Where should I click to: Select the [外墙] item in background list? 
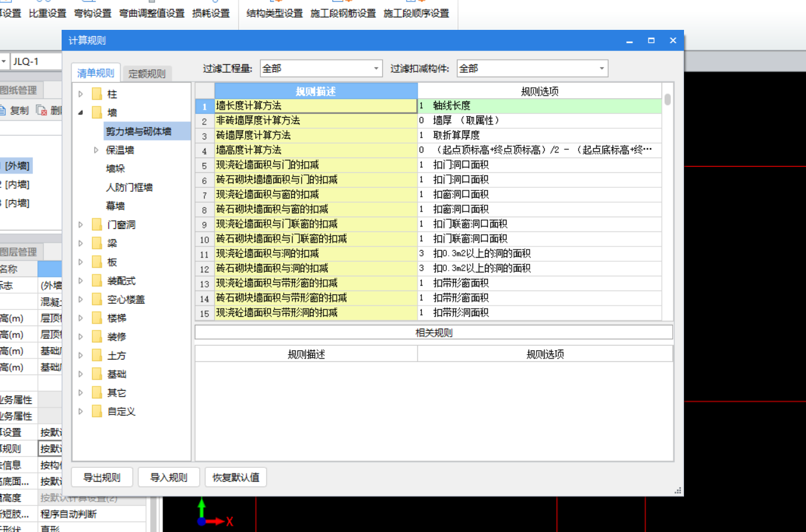click(x=17, y=166)
